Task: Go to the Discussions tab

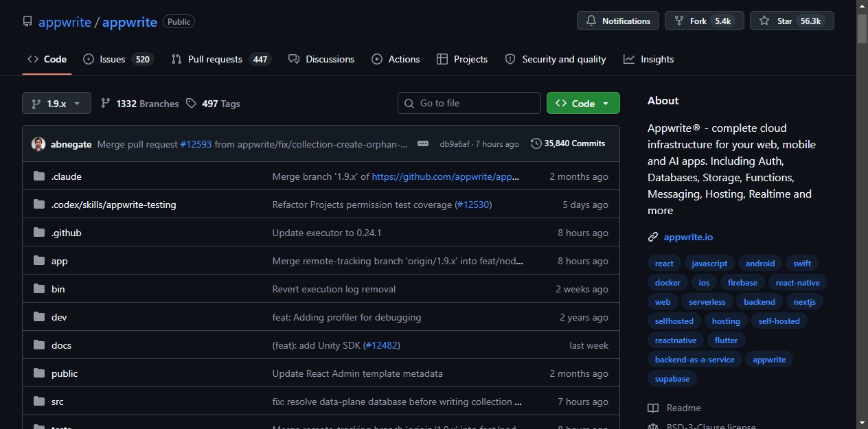Action: 321,59
